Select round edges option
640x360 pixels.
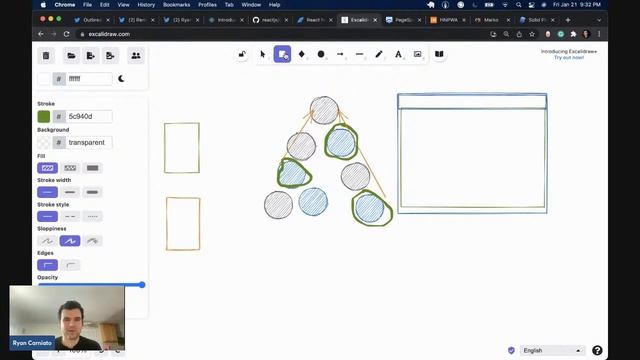pyautogui.click(x=70, y=265)
